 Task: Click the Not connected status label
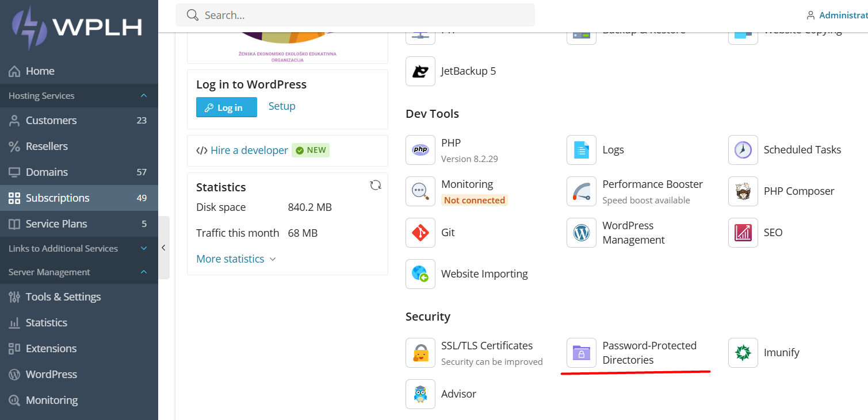[x=475, y=201]
